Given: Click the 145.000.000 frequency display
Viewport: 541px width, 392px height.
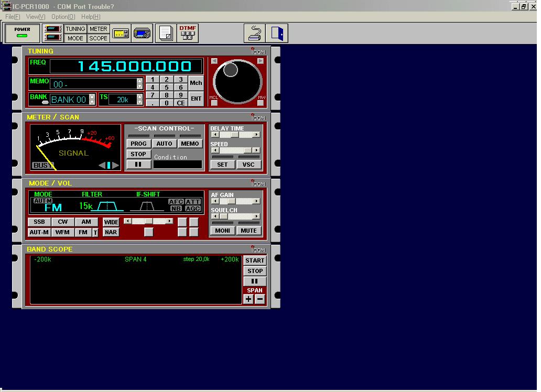Looking at the screenshot, I should click(126, 66).
